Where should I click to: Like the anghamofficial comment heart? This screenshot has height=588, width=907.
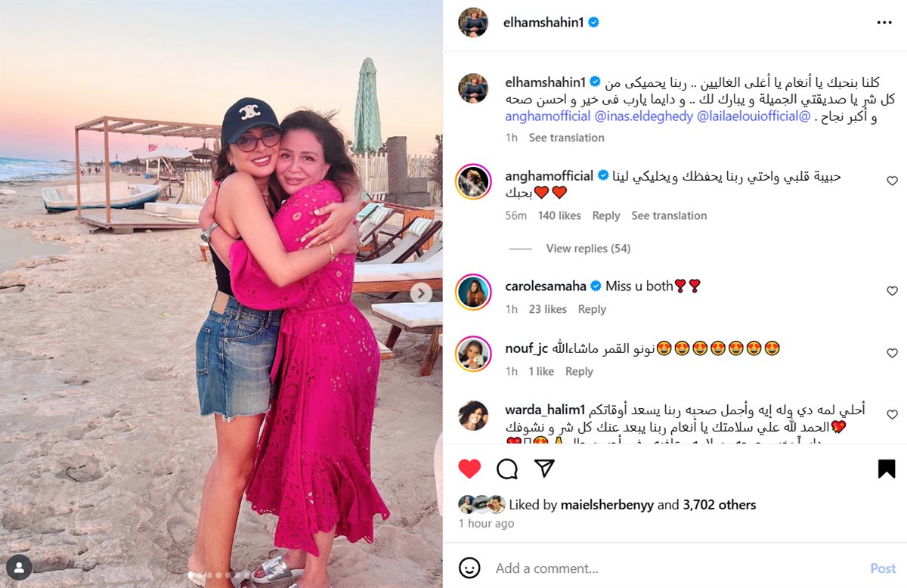point(892,181)
